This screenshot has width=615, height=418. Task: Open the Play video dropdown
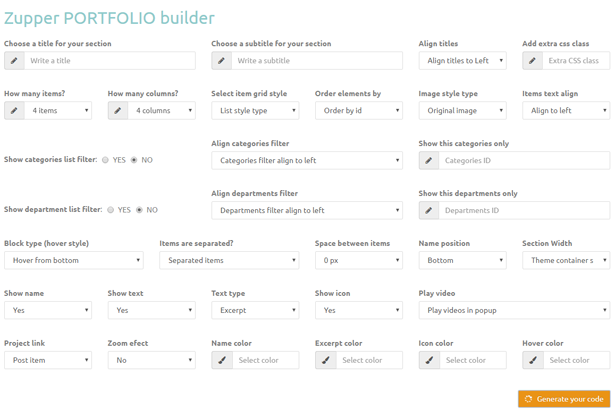(514, 310)
